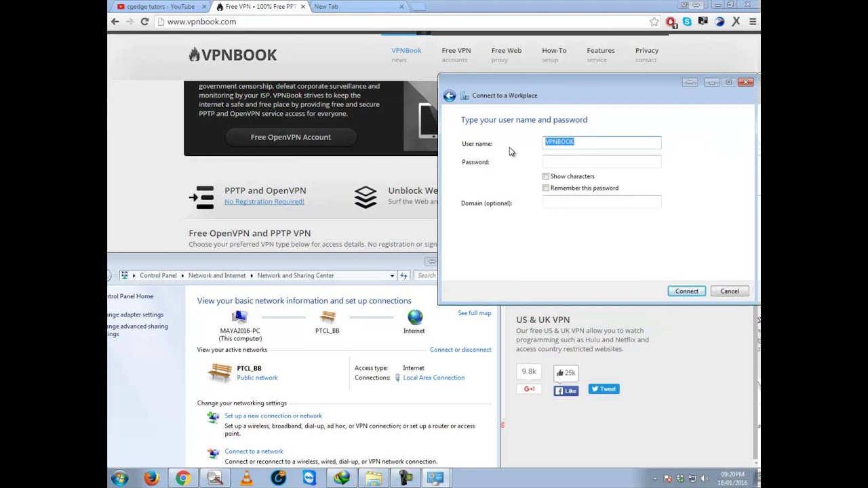Open the Control Panel address bar dropdown

point(392,275)
